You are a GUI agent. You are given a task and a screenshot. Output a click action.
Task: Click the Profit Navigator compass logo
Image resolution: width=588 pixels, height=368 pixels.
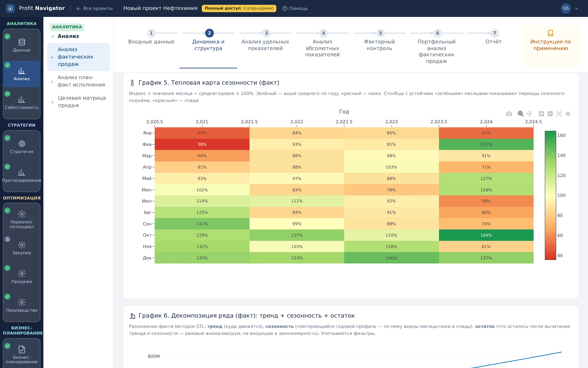[10, 8]
